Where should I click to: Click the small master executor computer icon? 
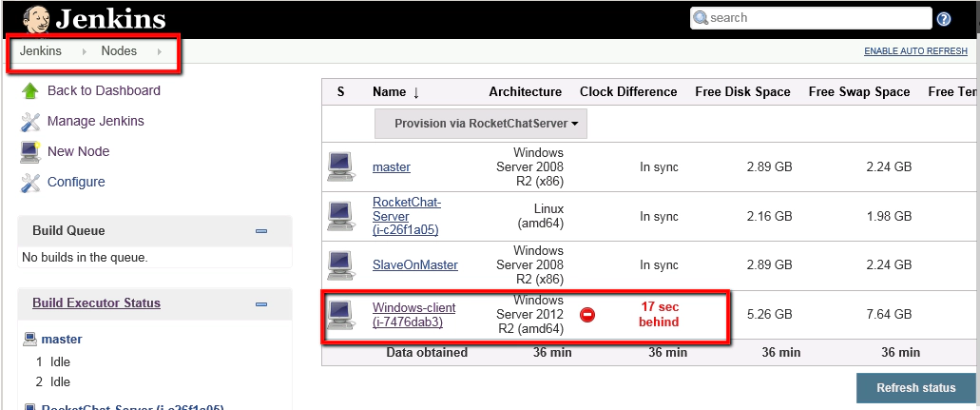(29, 340)
